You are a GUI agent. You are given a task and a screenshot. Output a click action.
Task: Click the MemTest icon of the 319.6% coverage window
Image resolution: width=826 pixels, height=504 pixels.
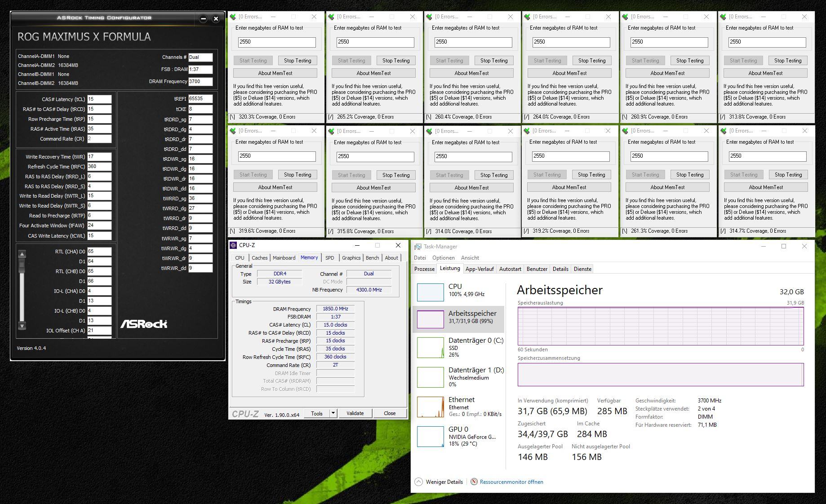pos(233,131)
